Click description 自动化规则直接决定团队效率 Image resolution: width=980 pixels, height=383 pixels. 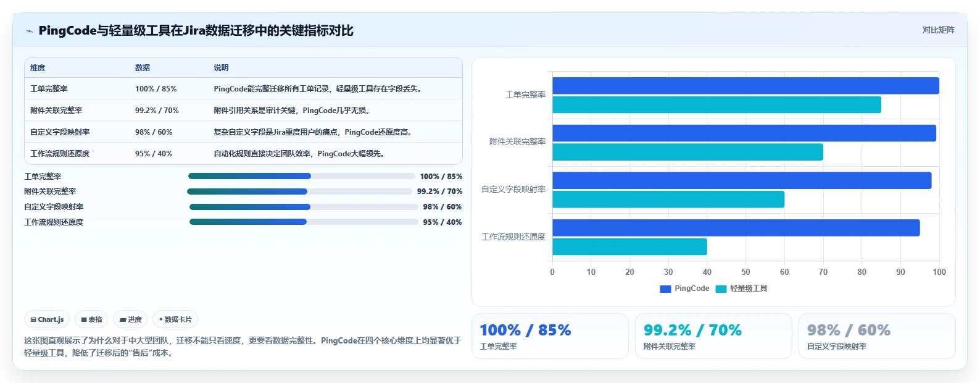coord(262,154)
